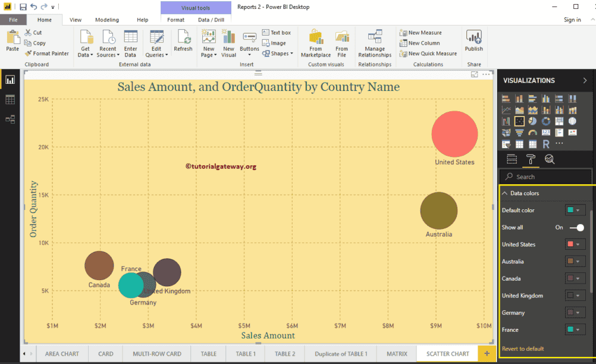Image resolution: width=596 pixels, height=364 pixels.
Task: Pick the France color swatch
Action: [x=570, y=330]
